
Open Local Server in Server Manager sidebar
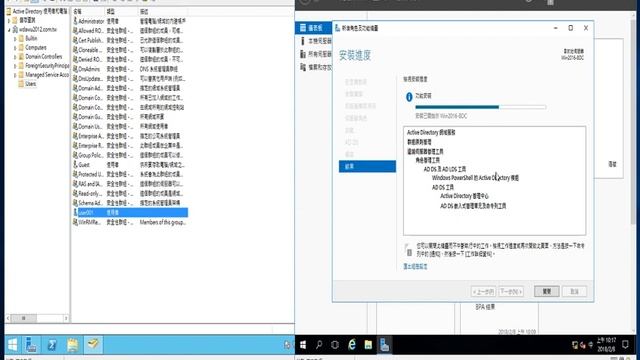click(x=316, y=41)
